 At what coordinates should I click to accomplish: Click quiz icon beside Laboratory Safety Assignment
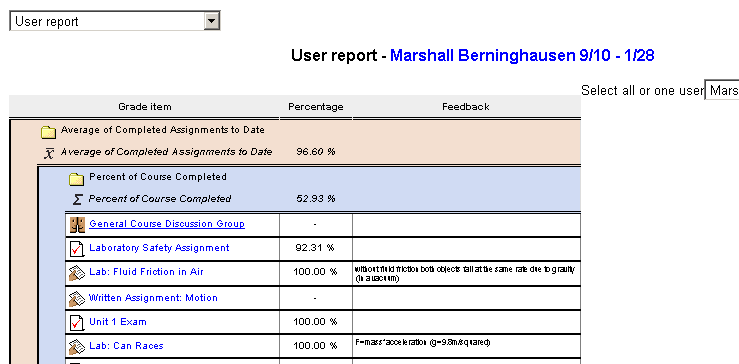77,248
